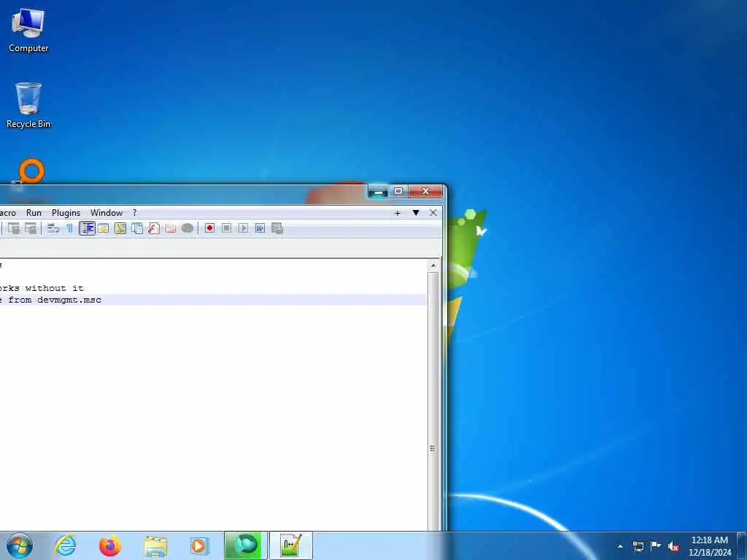747x560 pixels.
Task: Launch Firefox from the taskbar
Action: pyautogui.click(x=110, y=545)
